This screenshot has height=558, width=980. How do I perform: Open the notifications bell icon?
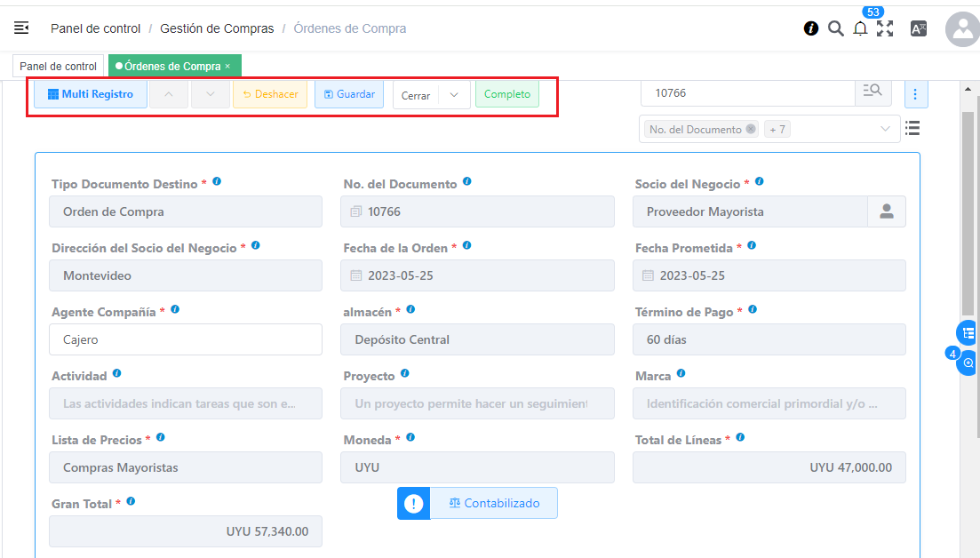(860, 29)
